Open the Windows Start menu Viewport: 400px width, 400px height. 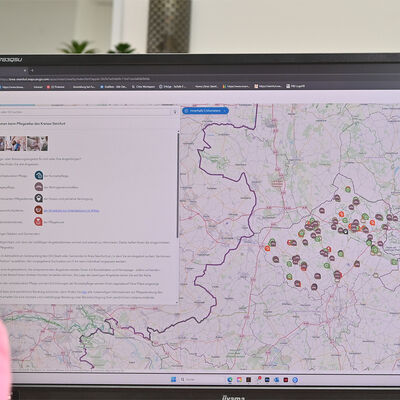click(x=173, y=380)
